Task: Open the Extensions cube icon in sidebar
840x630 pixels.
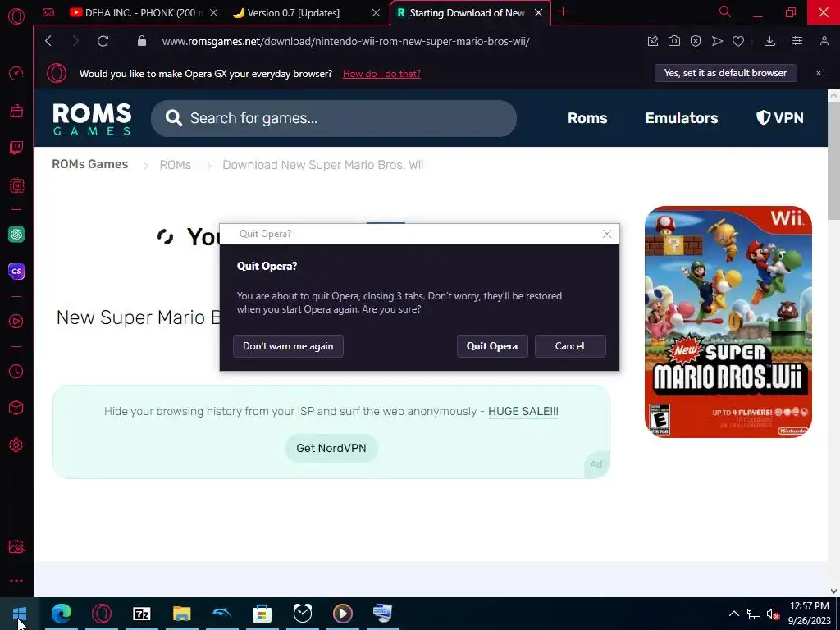Action: (x=16, y=409)
